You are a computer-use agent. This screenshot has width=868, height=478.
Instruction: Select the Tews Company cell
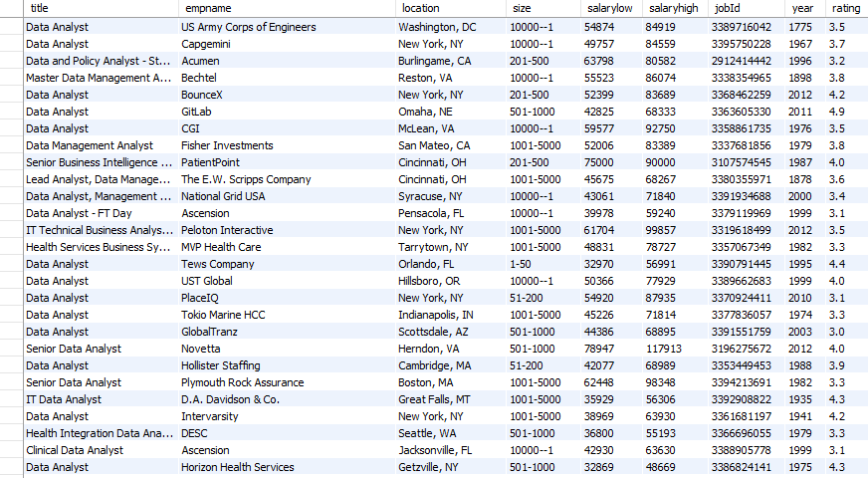point(287,264)
